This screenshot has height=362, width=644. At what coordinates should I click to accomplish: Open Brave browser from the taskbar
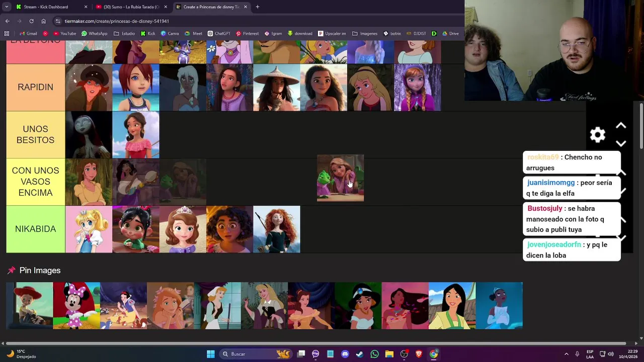coord(419,354)
